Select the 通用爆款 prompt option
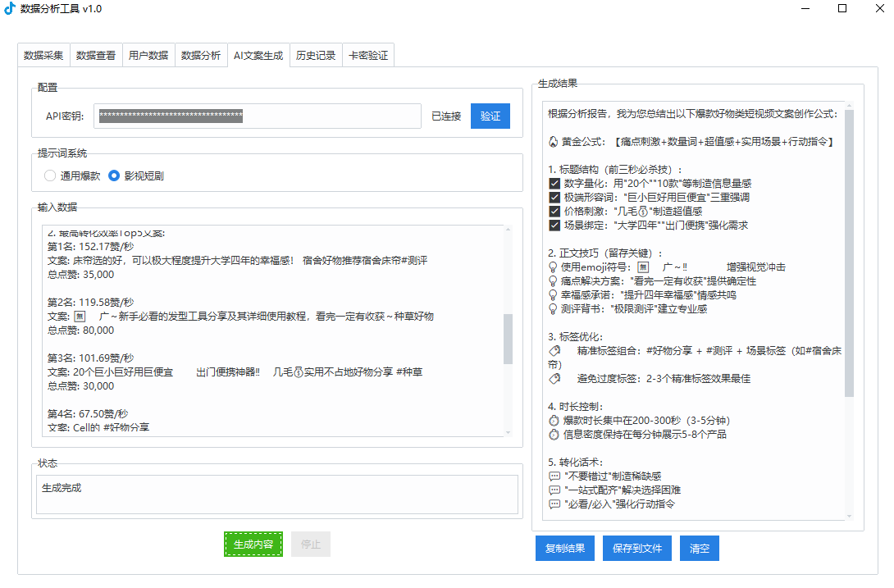894x588 pixels. pos(50,175)
